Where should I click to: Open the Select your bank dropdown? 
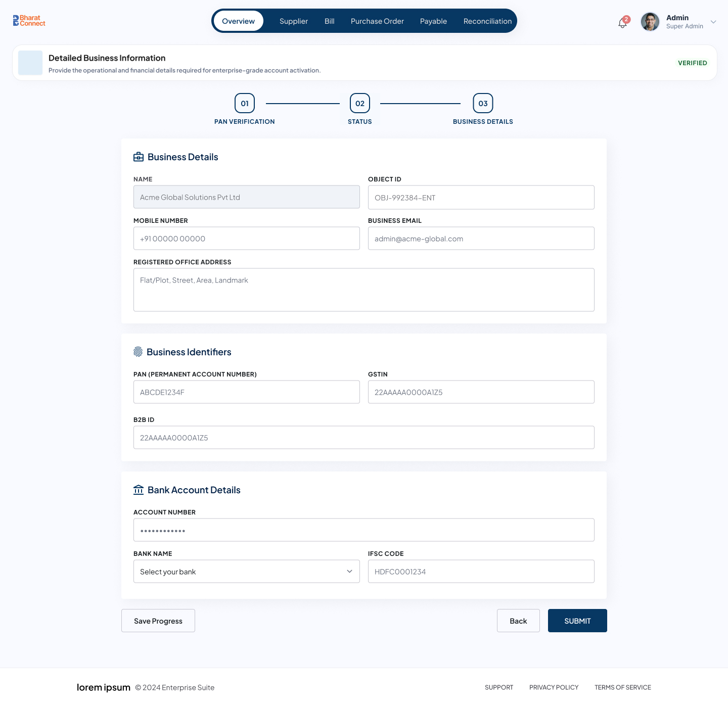click(x=247, y=572)
